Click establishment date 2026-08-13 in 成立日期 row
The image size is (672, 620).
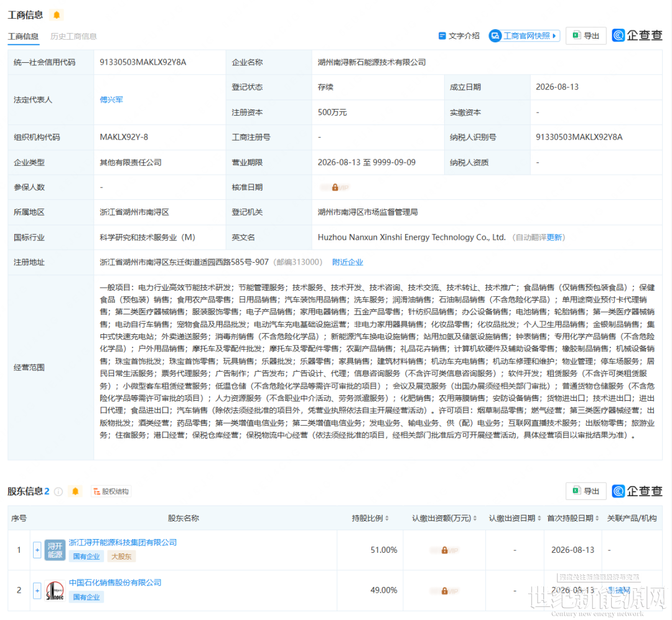pos(557,87)
